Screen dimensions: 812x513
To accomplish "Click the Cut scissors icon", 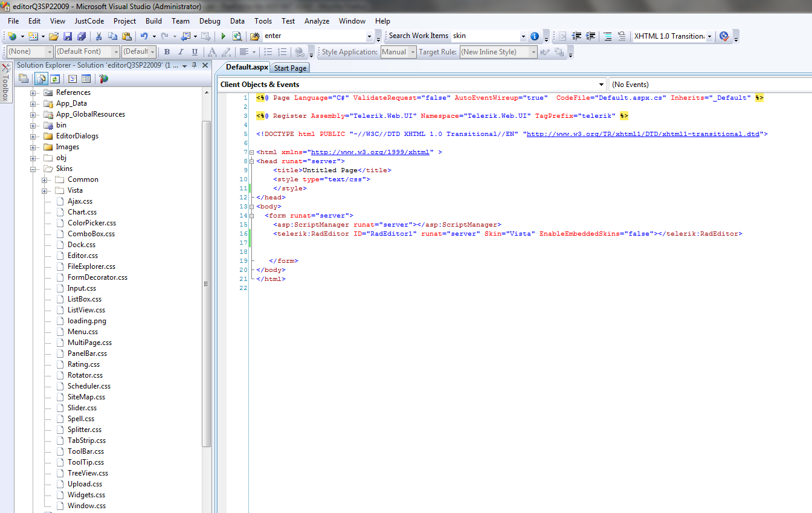I will 98,36.
